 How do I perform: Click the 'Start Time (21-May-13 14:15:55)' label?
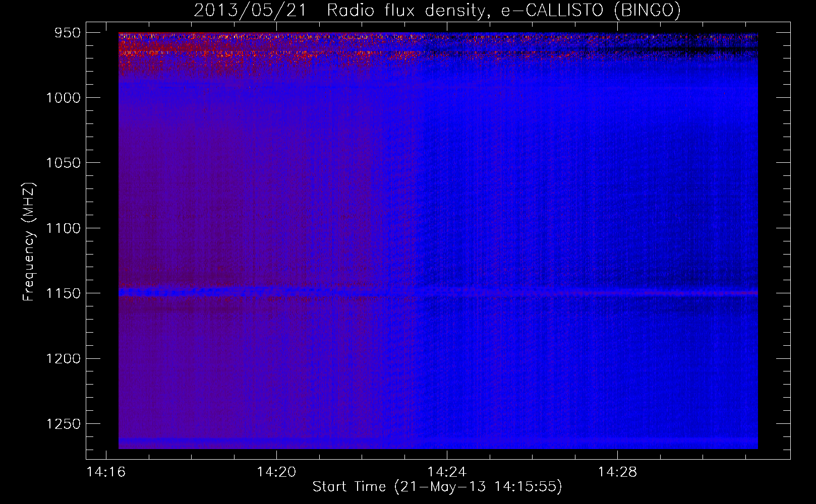click(x=437, y=487)
